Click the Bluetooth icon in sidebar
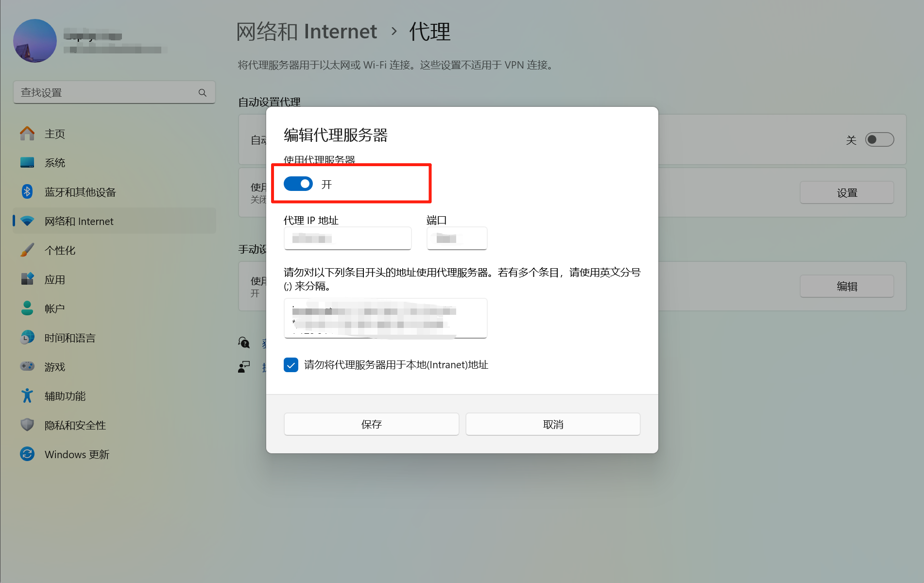 tap(27, 192)
